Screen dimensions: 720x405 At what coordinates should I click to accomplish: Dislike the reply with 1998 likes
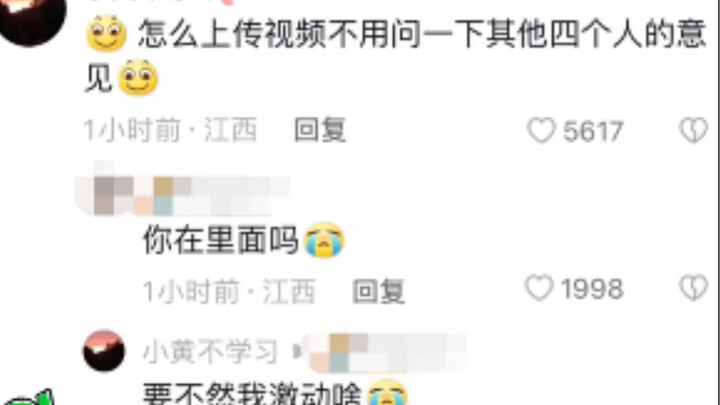point(693,288)
